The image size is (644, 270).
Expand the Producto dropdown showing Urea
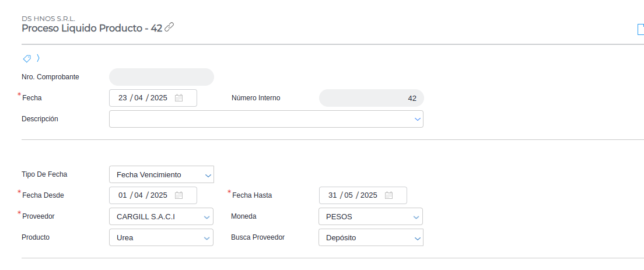pyautogui.click(x=208, y=238)
